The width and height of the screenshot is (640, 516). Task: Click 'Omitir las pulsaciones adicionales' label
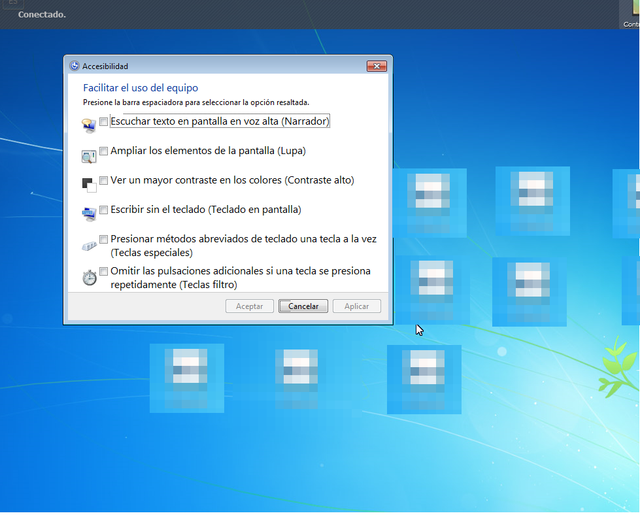(240, 278)
